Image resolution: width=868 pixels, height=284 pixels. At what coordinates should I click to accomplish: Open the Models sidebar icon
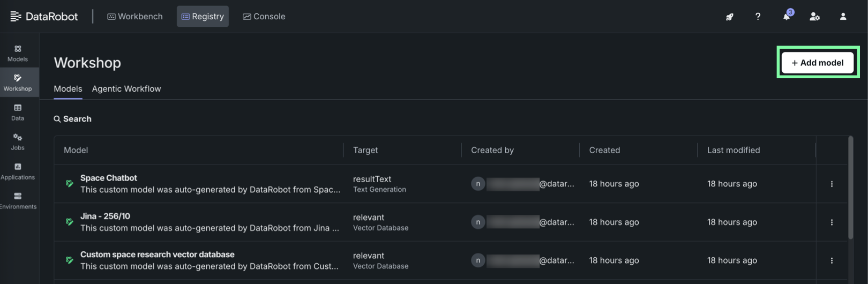click(18, 53)
